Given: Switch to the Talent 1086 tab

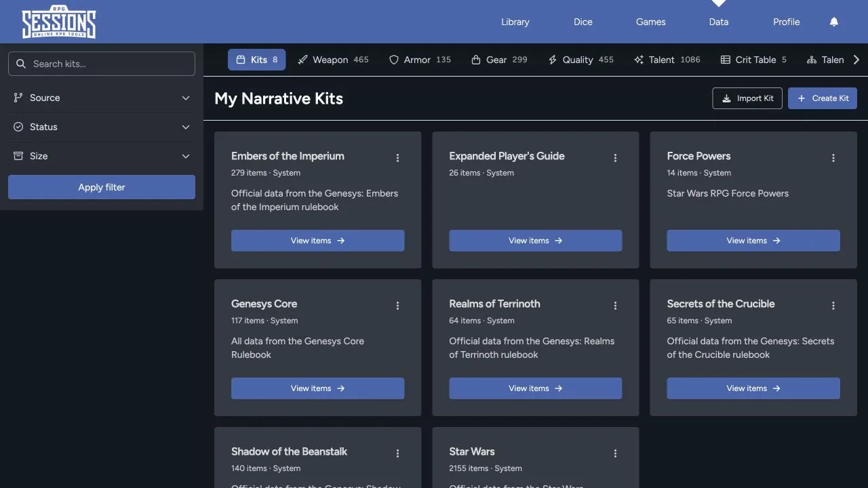Looking at the screenshot, I should [x=667, y=60].
